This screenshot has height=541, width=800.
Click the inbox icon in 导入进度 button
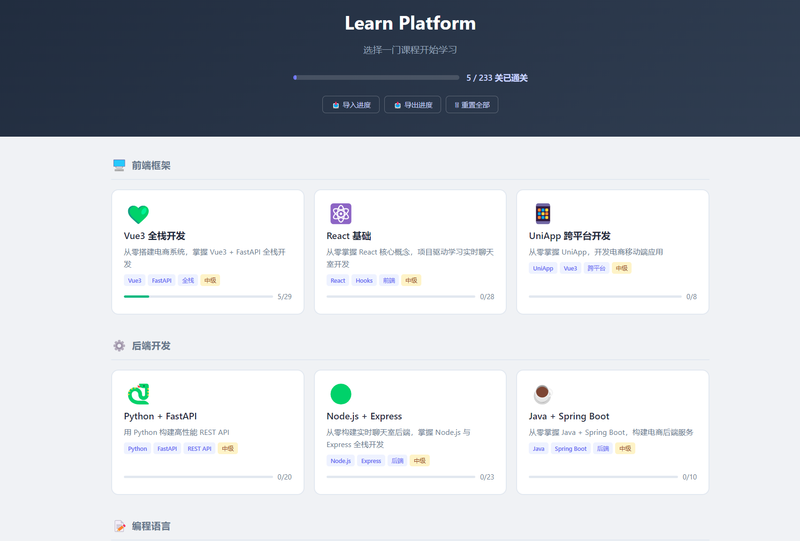[x=336, y=105]
